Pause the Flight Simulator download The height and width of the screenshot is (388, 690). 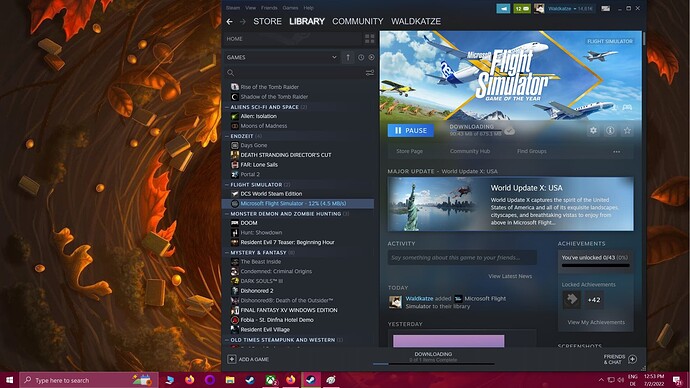(411, 130)
